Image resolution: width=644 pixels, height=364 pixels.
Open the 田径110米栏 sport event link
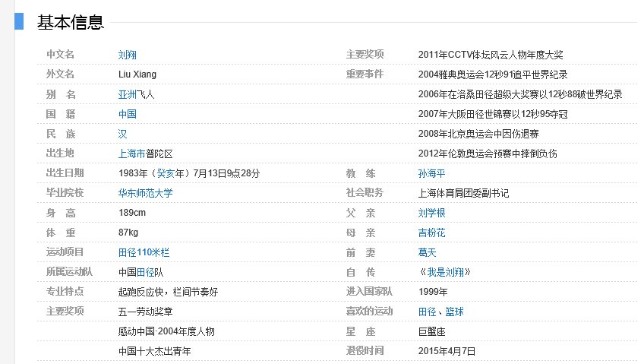[x=144, y=252]
